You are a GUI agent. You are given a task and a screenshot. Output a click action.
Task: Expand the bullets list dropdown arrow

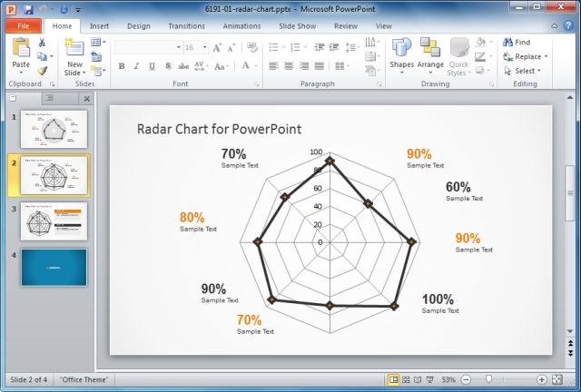tap(284, 47)
